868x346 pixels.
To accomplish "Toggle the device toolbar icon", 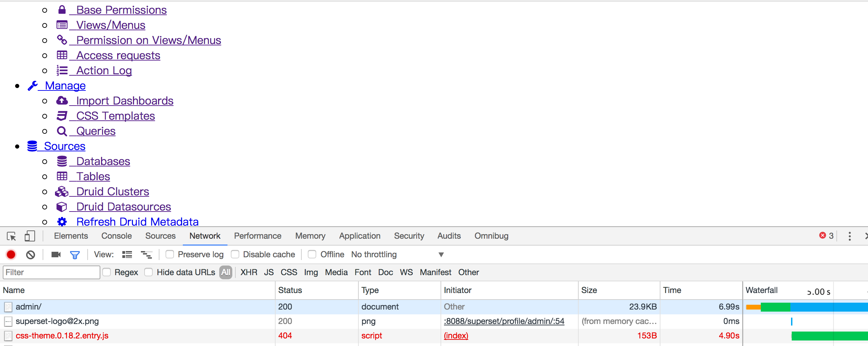I will pyautogui.click(x=30, y=236).
